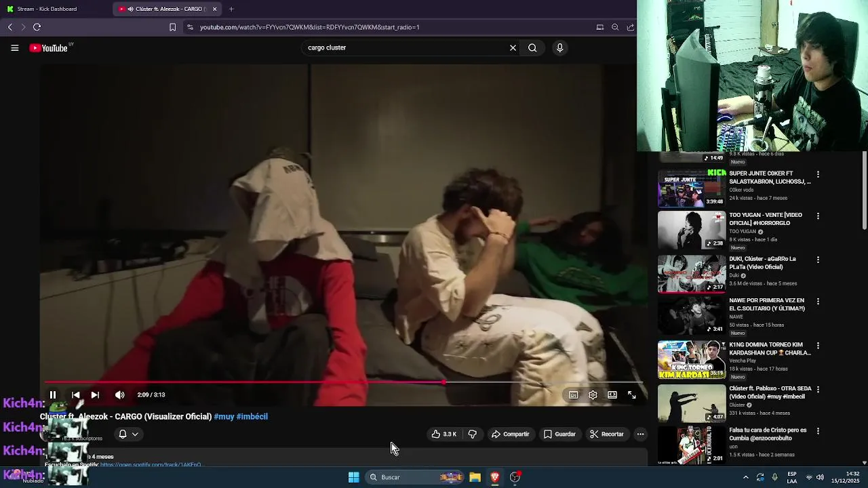Open Windows Start menu
The height and width of the screenshot is (488, 868).
pyautogui.click(x=353, y=477)
